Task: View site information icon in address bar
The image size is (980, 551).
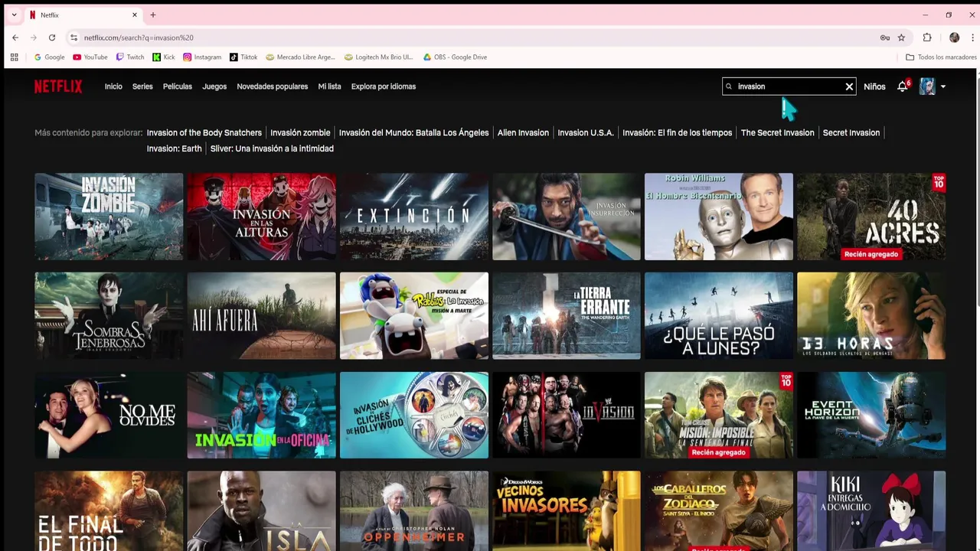Action: point(73,37)
